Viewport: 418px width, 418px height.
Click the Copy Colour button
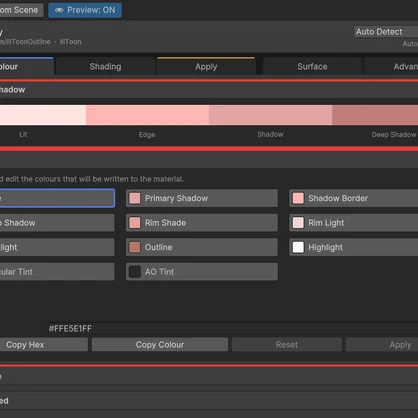pos(160,345)
